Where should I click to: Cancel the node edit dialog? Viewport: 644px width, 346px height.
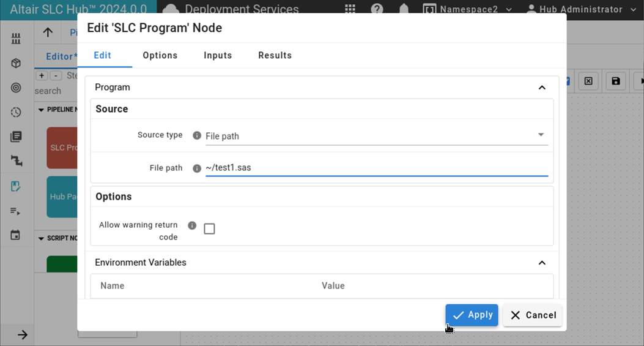point(532,315)
